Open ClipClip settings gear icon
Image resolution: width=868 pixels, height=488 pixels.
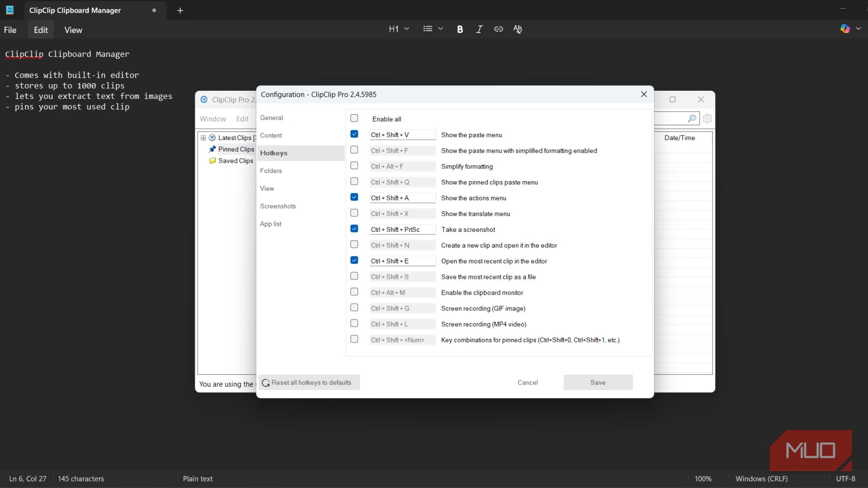[708, 118]
